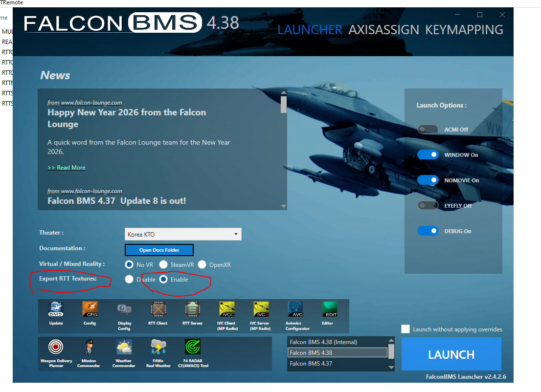The height and width of the screenshot is (392, 541).
Task: Open the www.falcon-lounge.com link above Happy New Year
Action: pyautogui.click(x=91, y=103)
